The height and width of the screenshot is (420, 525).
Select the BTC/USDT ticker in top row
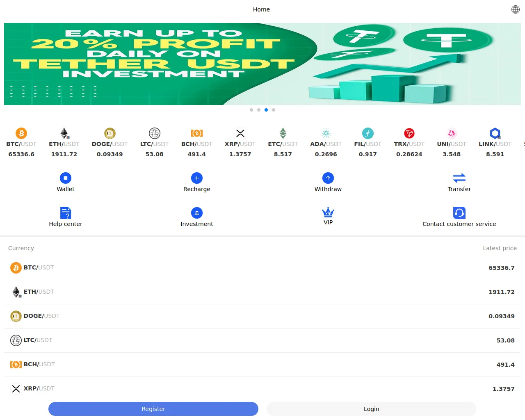point(21,143)
